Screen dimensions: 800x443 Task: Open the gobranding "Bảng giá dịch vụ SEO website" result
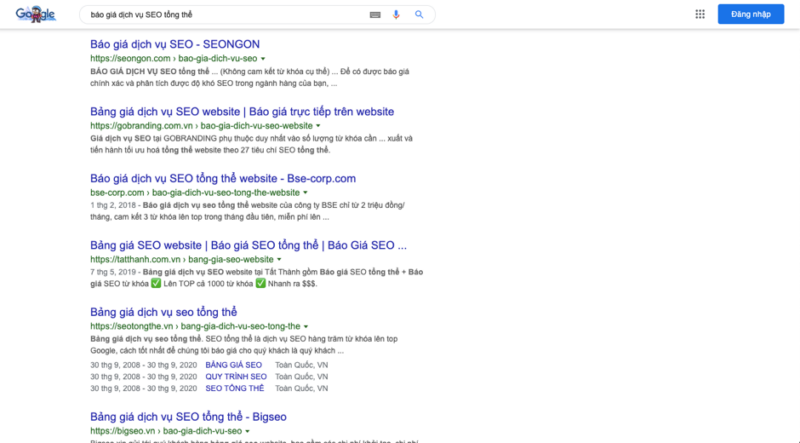tap(242, 112)
